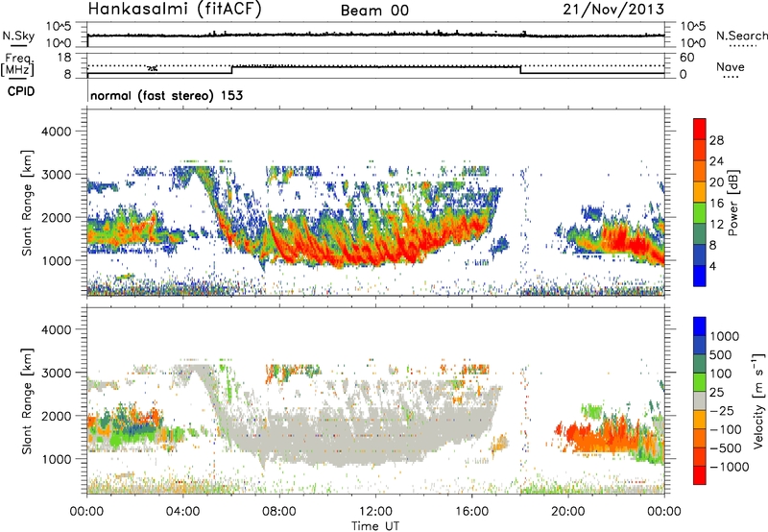Click the orange velocity patch near 22:00
The width and height of the screenshot is (768, 532).
(x=605, y=436)
